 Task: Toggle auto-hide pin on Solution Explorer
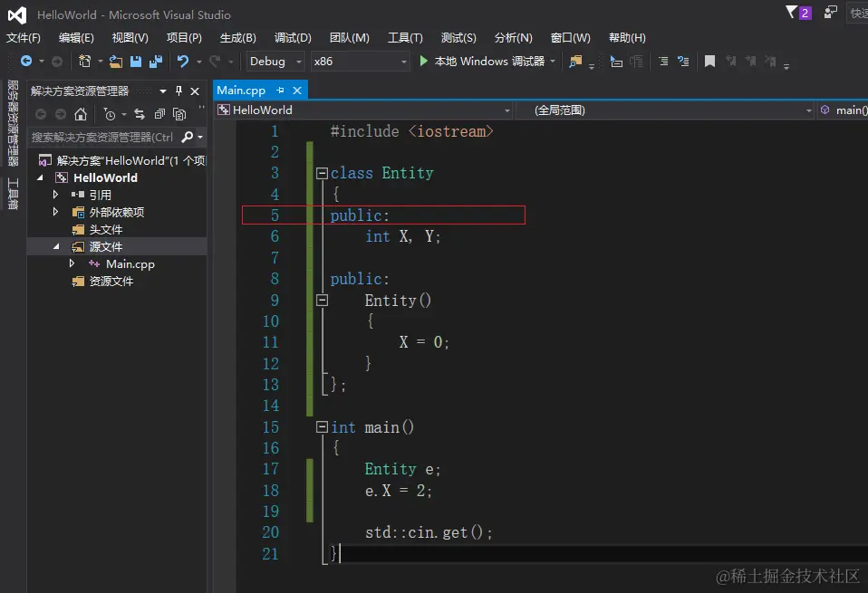pyautogui.click(x=178, y=91)
